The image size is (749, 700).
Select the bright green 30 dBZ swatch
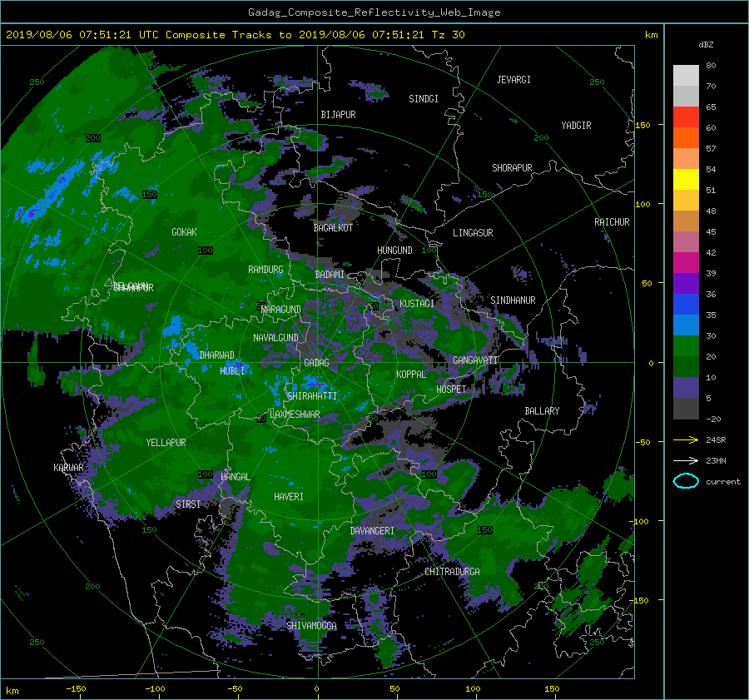[686, 345]
